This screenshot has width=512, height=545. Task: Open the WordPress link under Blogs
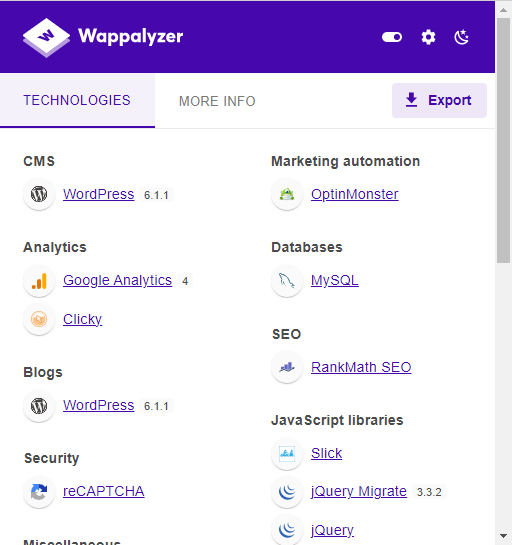pos(99,405)
